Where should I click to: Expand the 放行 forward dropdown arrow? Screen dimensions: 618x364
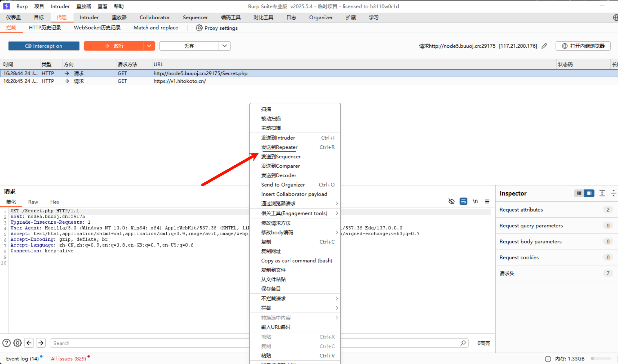149,46
